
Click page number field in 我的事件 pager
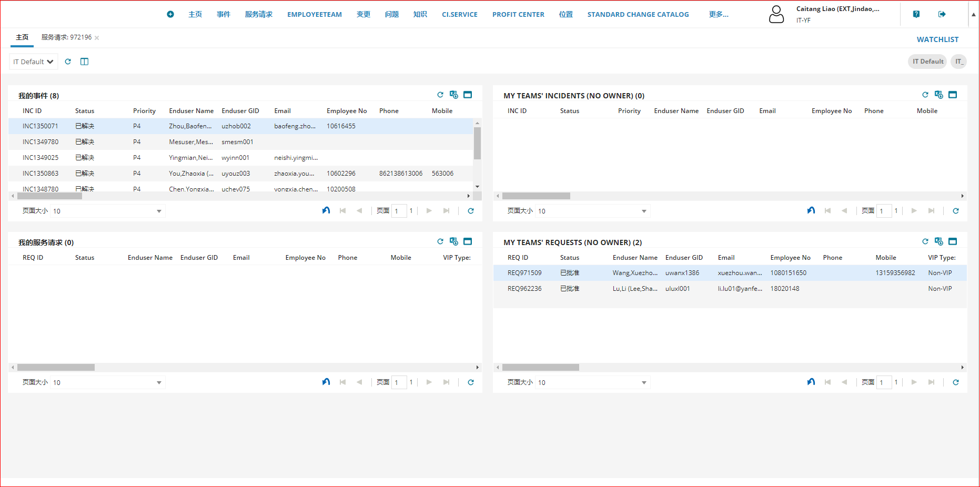click(x=399, y=211)
